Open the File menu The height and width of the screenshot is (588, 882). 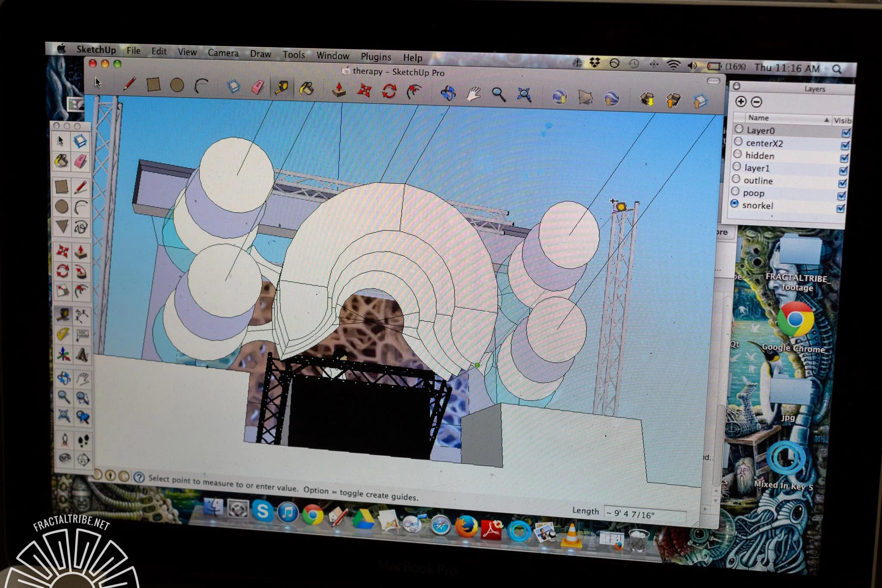tap(134, 51)
